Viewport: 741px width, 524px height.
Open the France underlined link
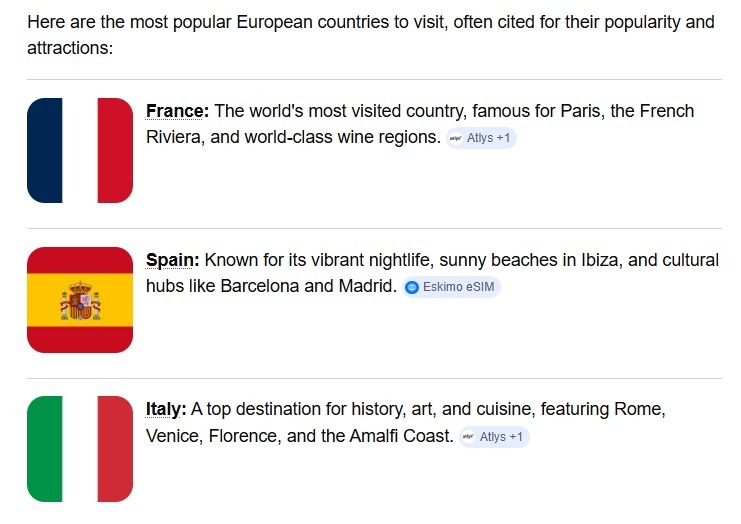[177, 111]
